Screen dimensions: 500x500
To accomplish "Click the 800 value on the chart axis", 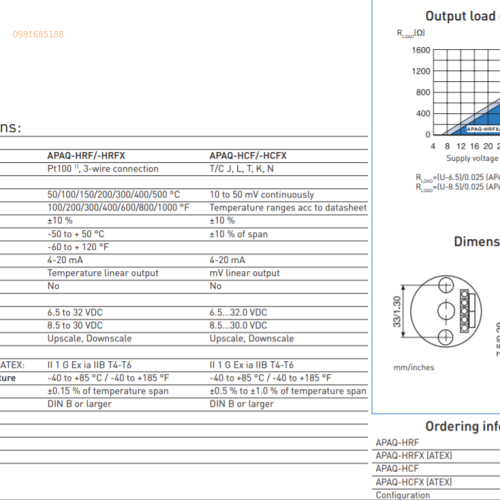I will (x=423, y=92).
